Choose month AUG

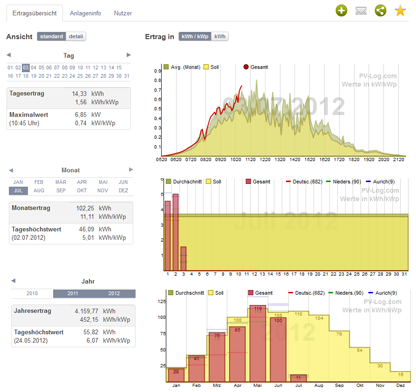(39, 191)
